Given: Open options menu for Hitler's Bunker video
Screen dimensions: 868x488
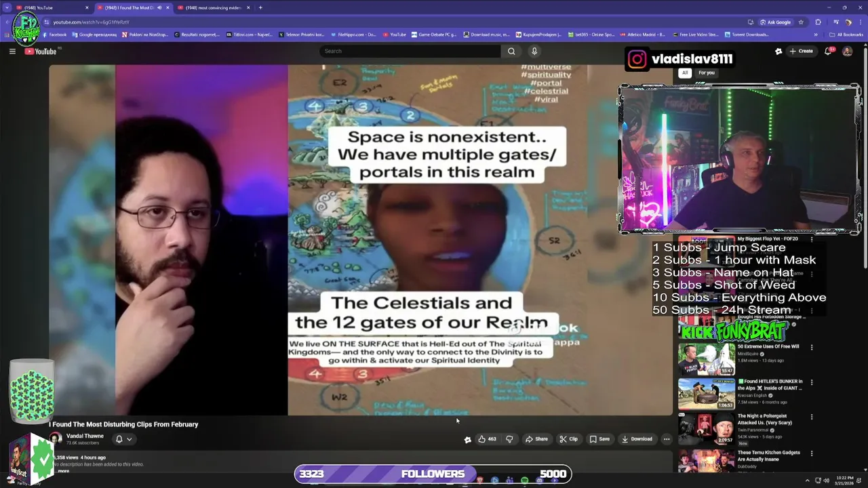Looking at the screenshot, I should (812, 382).
